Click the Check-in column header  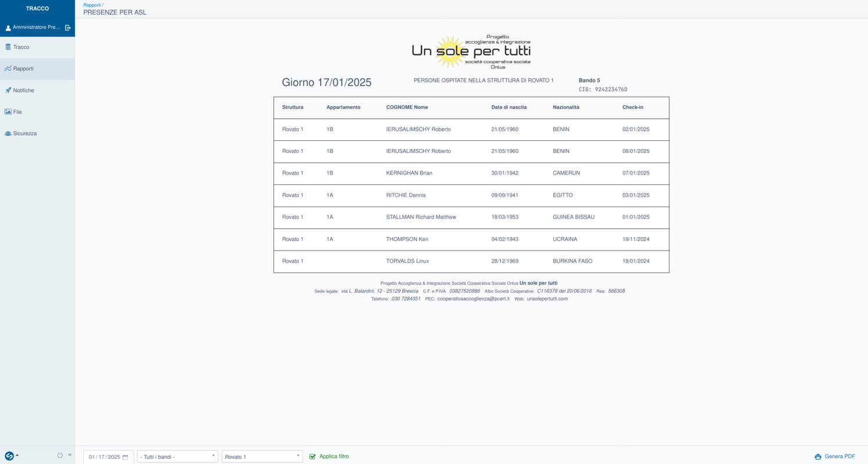pos(633,107)
